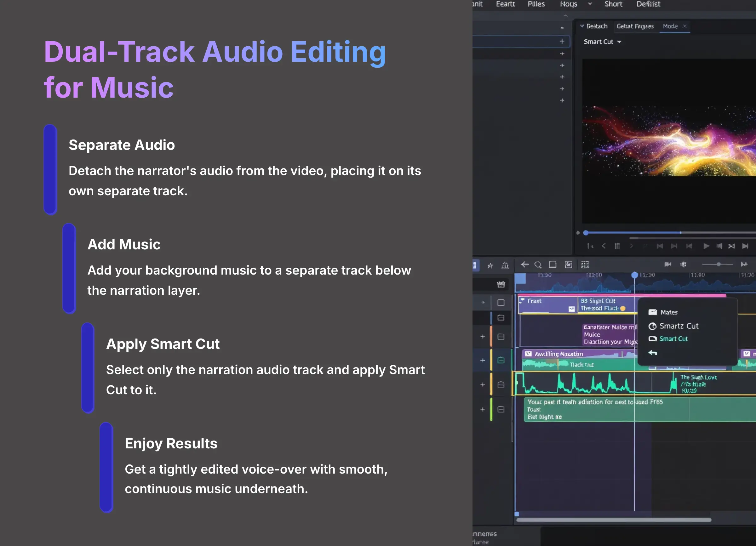
Task: Choose the teal Smart Cut menu option
Action: point(668,339)
